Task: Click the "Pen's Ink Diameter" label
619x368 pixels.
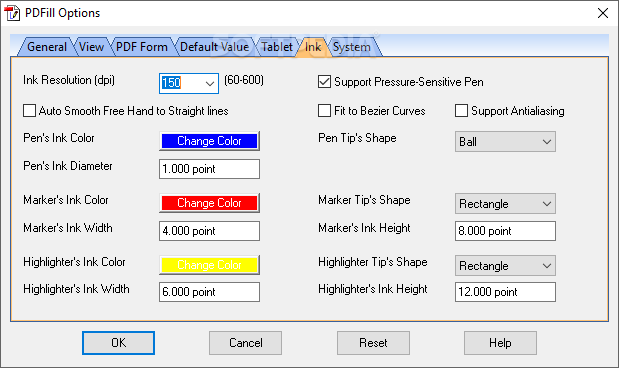Action: [x=68, y=166]
